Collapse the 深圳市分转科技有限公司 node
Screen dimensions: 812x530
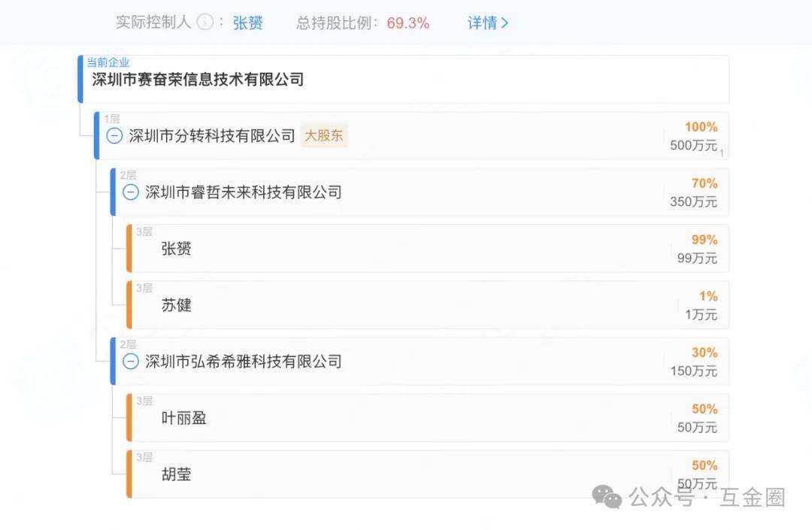[114, 136]
